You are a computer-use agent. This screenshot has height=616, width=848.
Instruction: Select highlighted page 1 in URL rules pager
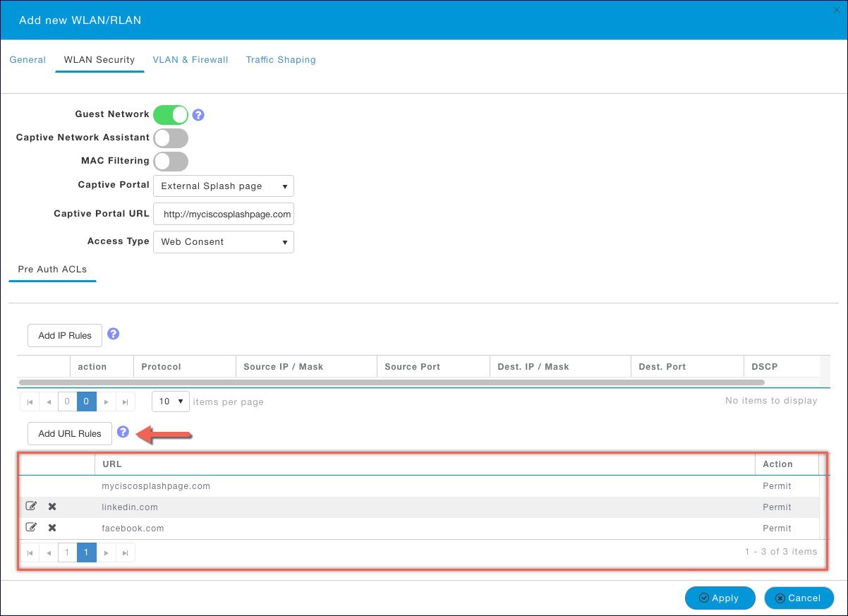(86, 552)
